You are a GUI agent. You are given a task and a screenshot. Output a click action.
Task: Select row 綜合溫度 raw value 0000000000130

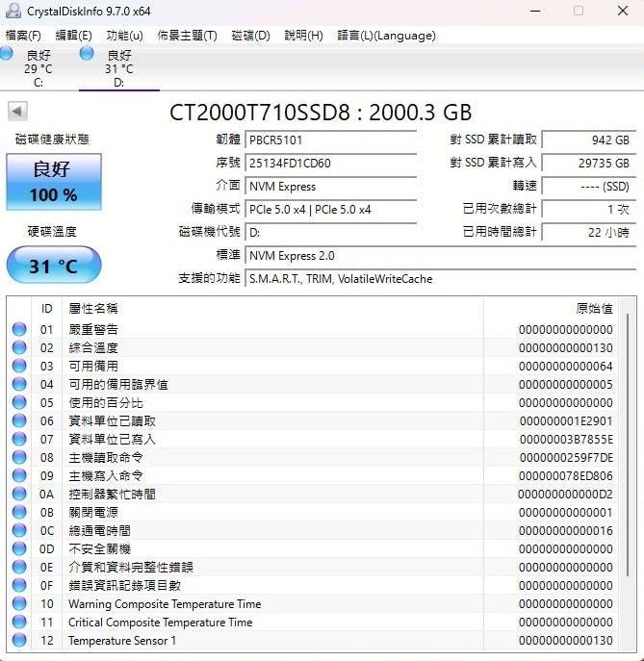pyautogui.click(x=566, y=347)
